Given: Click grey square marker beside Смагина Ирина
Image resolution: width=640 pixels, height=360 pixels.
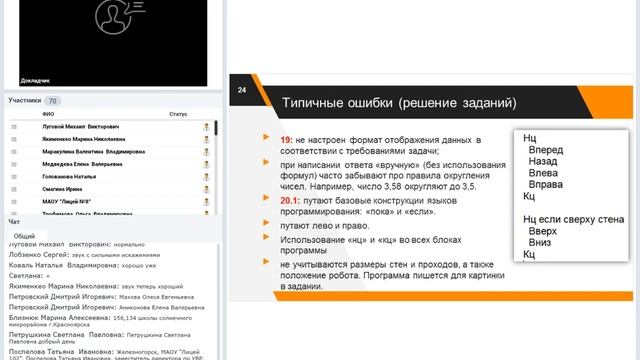Looking at the screenshot, I should [x=14, y=189].
